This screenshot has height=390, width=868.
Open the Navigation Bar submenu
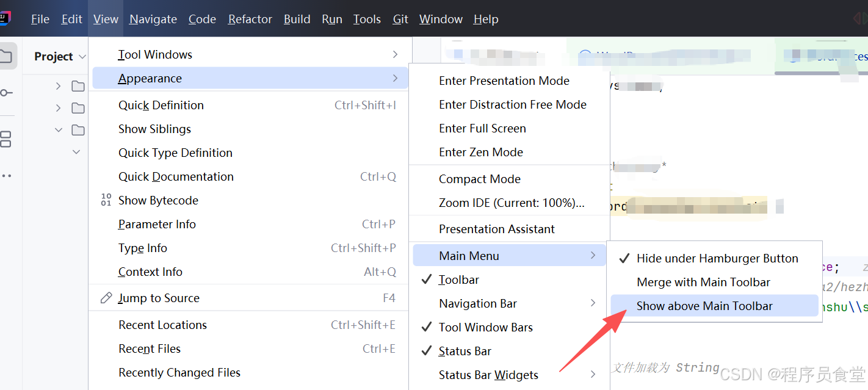click(509, 303)
